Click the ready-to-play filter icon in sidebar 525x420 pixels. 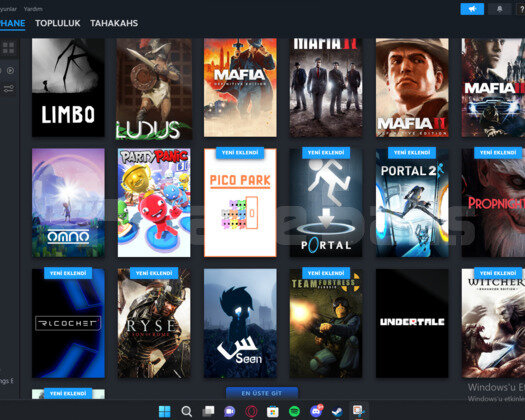pyautogui.click(x=10, y=71)
